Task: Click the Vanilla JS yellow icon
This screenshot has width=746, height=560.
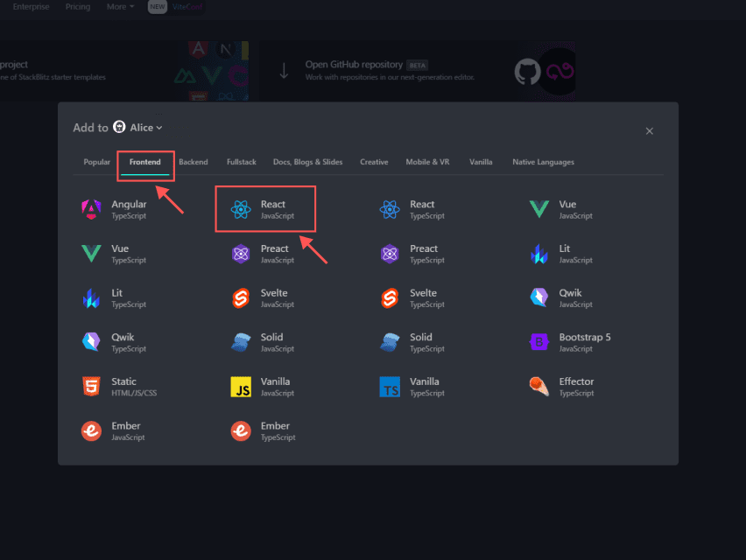Action: coord(241,387)
